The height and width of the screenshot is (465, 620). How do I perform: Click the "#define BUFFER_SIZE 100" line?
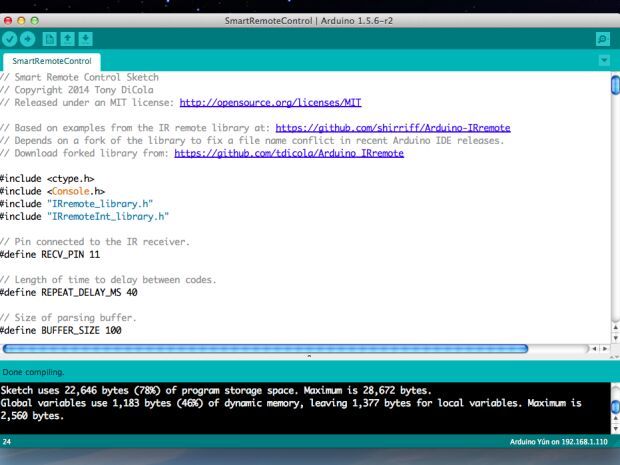(x=61, y=330)
